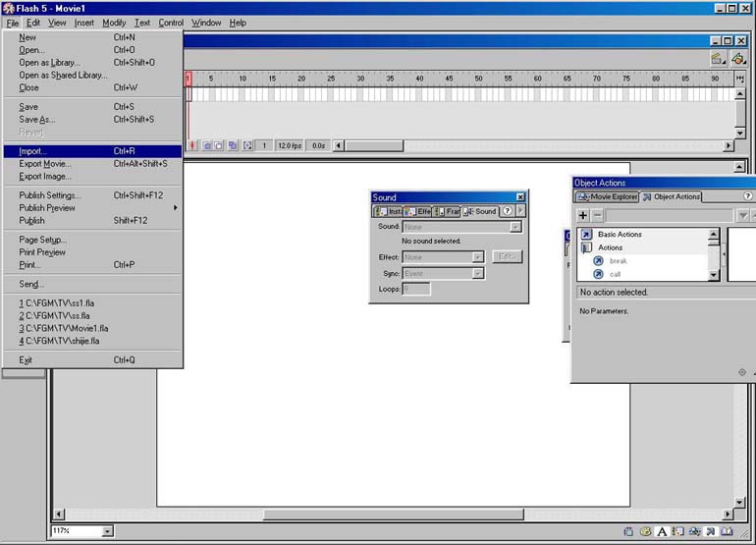Open the Character panel from the launcher bar
Screen dimensions: 756x545
coord(662,531)
